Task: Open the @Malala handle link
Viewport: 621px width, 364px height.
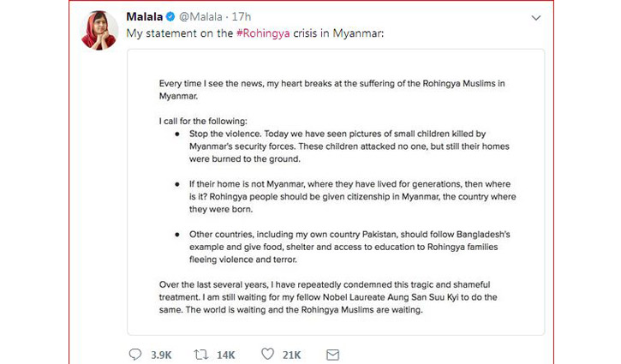Action: 203,16
